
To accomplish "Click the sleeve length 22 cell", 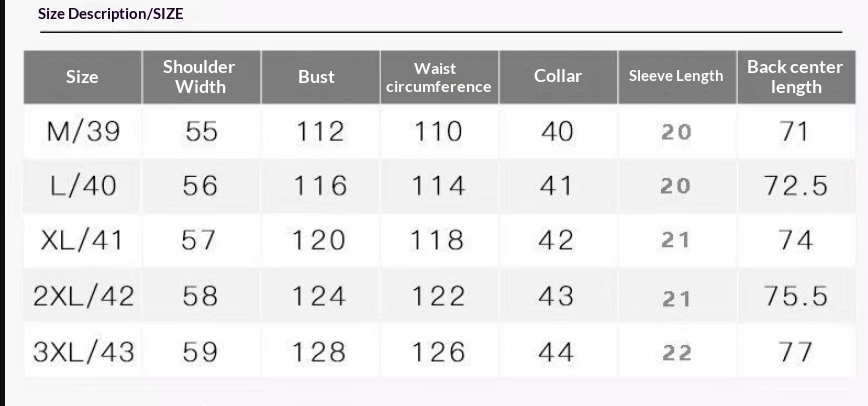I will pos(676,352).
